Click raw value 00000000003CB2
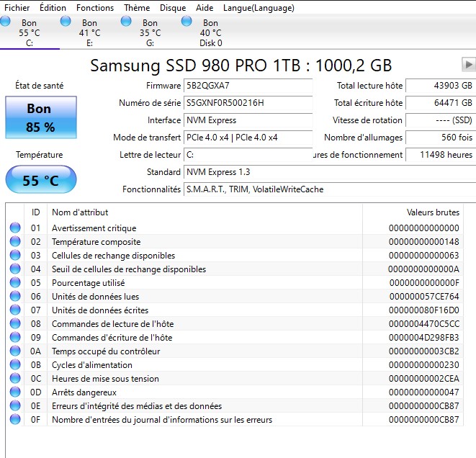 [424, 351]
